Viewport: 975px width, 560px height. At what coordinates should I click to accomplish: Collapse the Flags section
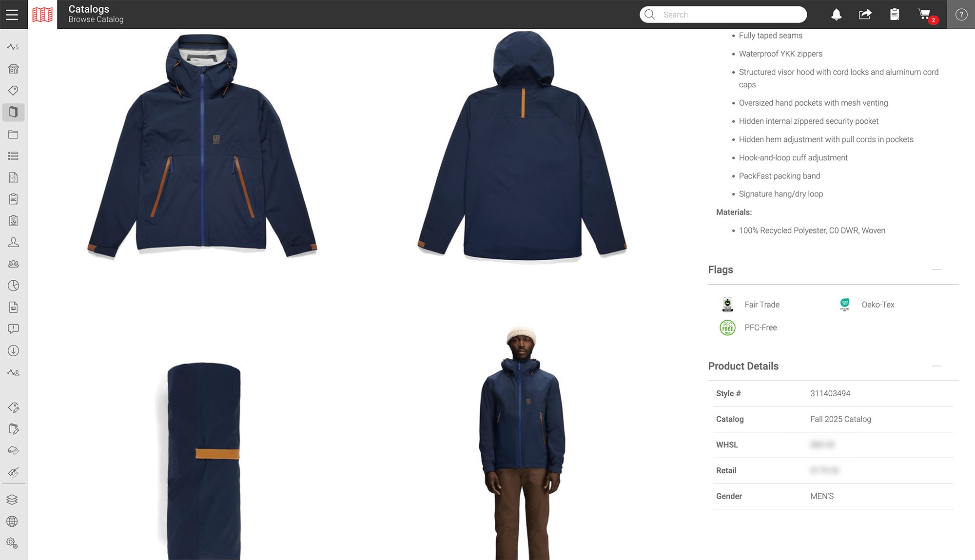point(936,270)
